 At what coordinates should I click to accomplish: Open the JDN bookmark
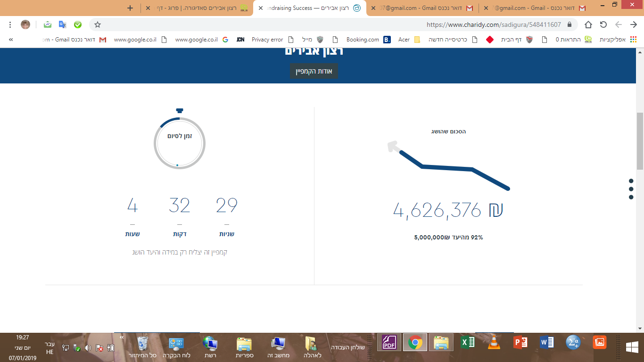tap(240, 40)
